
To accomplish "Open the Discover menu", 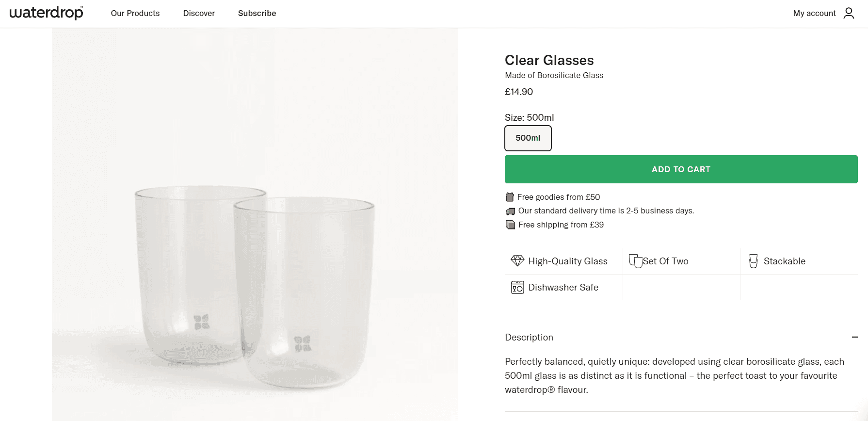I will point(199,14).
